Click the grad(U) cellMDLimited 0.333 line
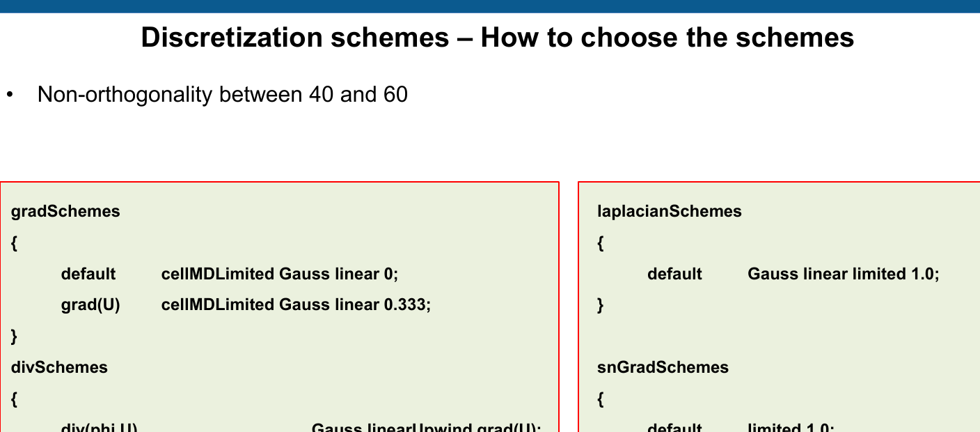The image size is (980, 432). tap(246, 304)
